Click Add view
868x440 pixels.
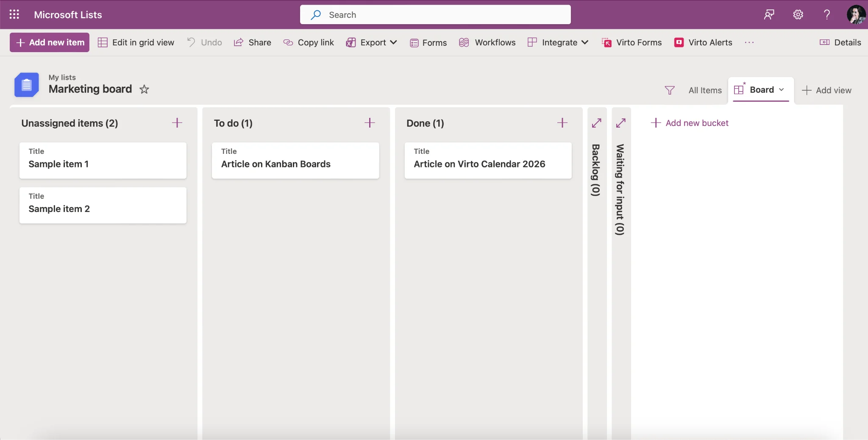[826, 90]
